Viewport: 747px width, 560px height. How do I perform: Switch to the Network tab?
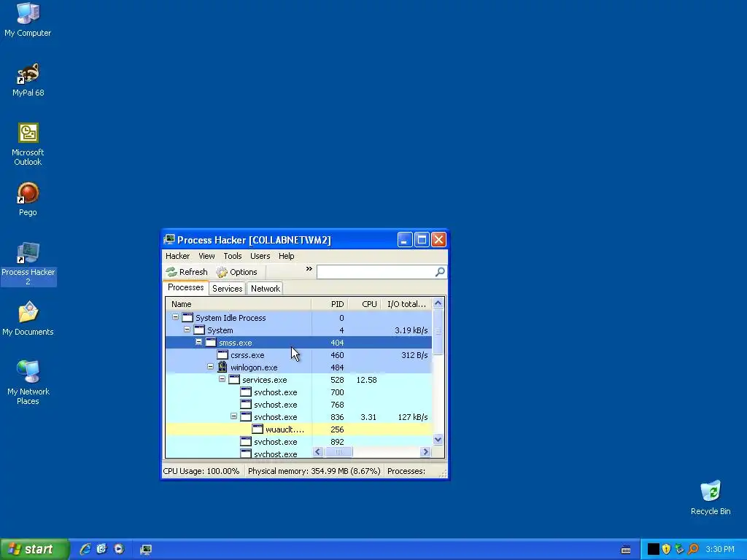(x=266, y=289)
